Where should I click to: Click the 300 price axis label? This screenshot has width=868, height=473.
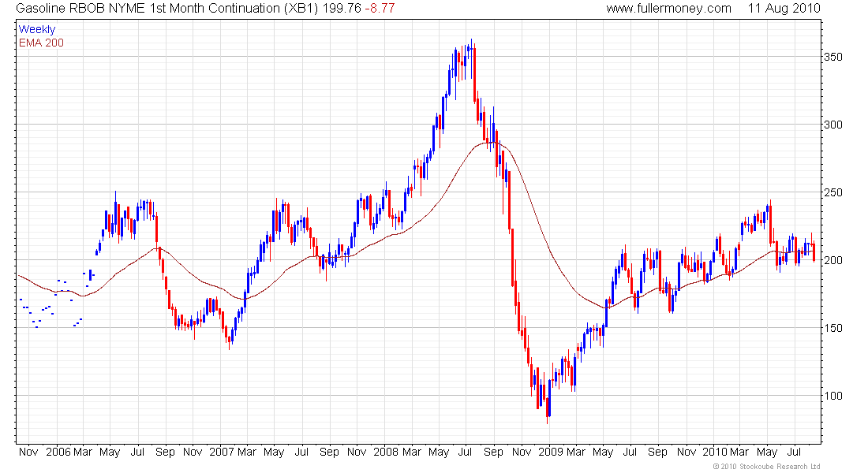833,125
